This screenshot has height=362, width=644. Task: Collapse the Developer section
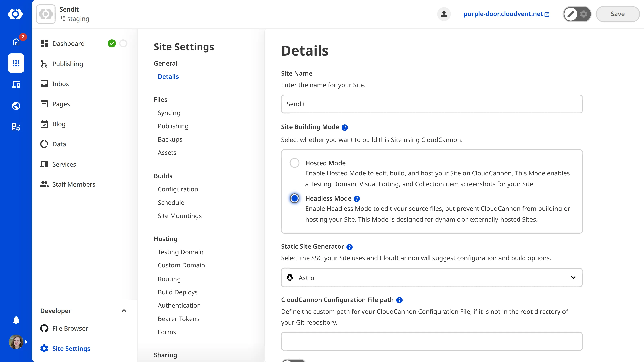coord(124,311)
